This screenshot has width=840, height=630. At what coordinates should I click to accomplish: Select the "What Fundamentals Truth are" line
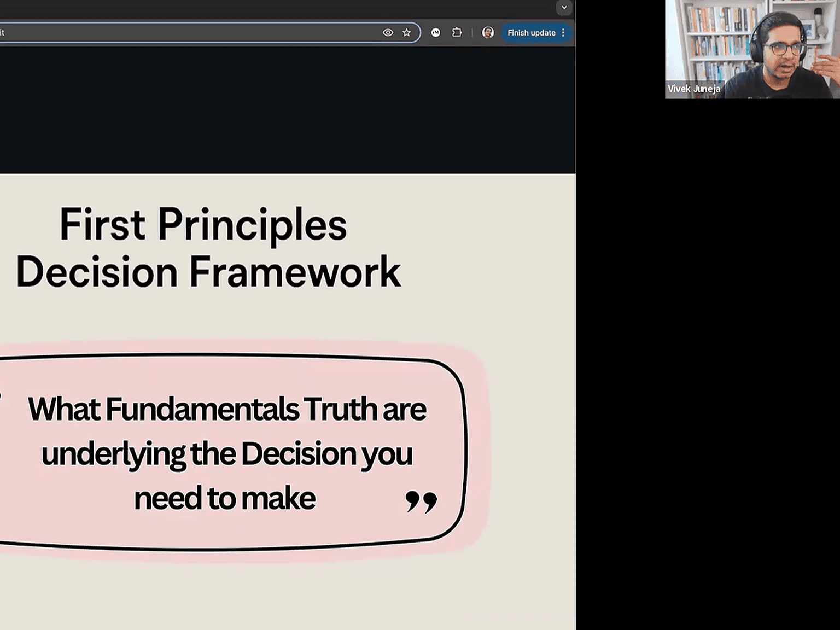[227, 409]
